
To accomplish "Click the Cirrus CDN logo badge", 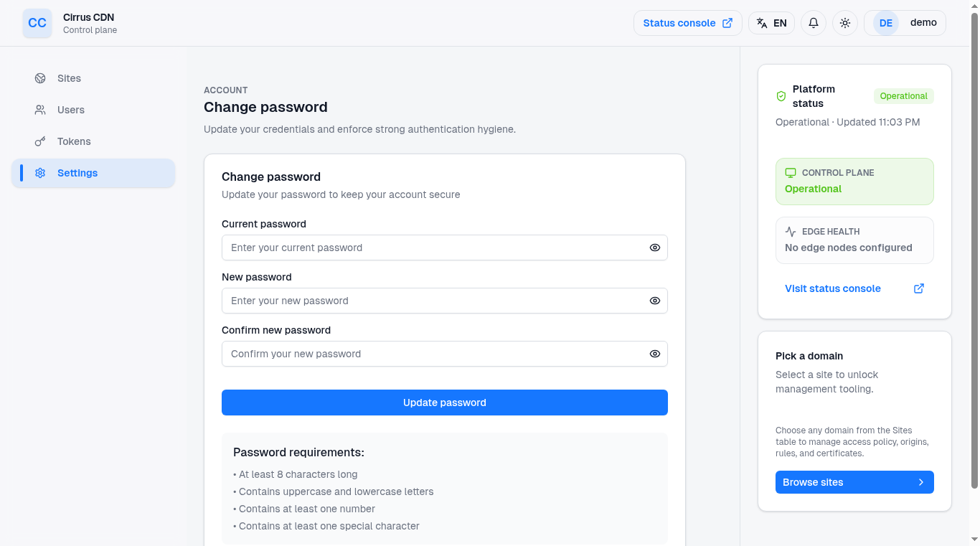I will (x=37, y=22).
